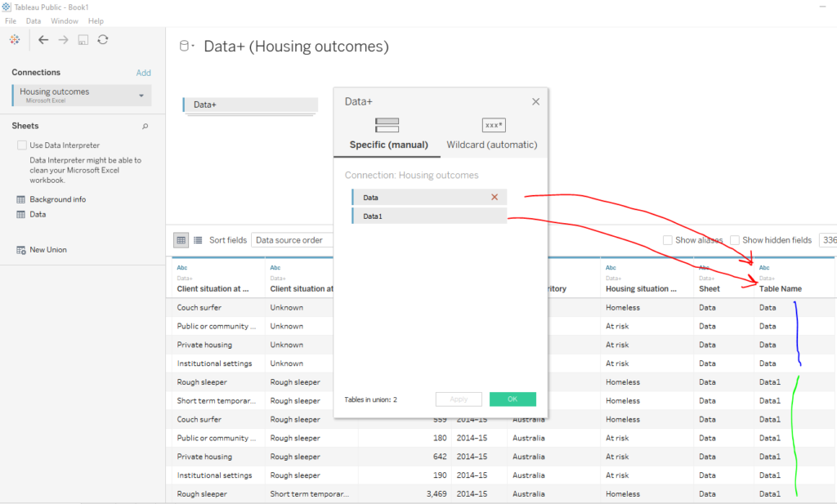Click the first Homeless cell

point(622,308)
